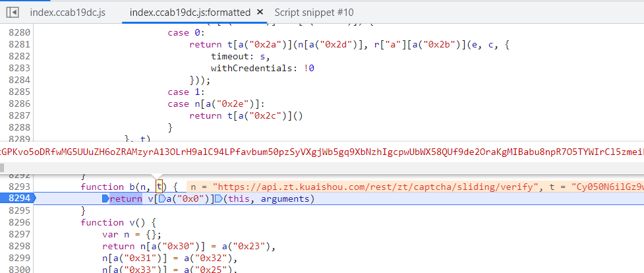This screenshot has width=644, height=273.
Task: Close the index.ccab19dc.js:formatted tab
Action: pyautogui.click(x=260, y=13)
